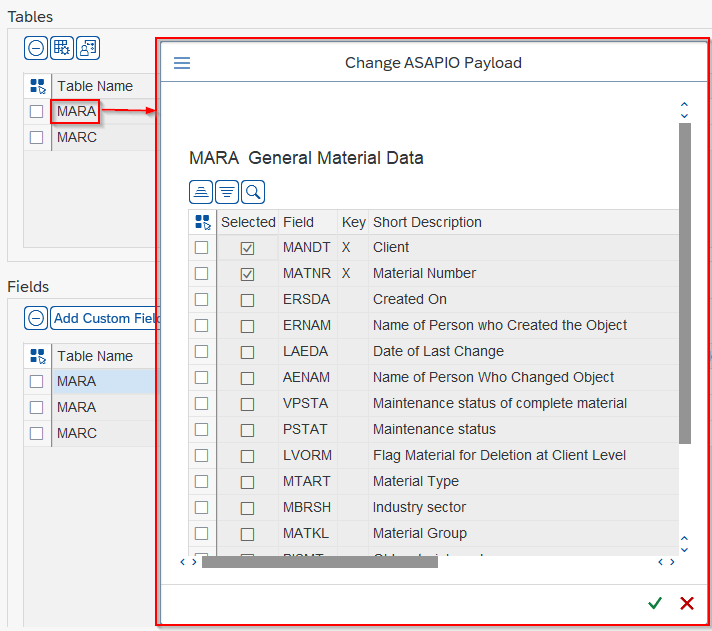
Task: Cancel the dialog with the red X
Action: 687,603
